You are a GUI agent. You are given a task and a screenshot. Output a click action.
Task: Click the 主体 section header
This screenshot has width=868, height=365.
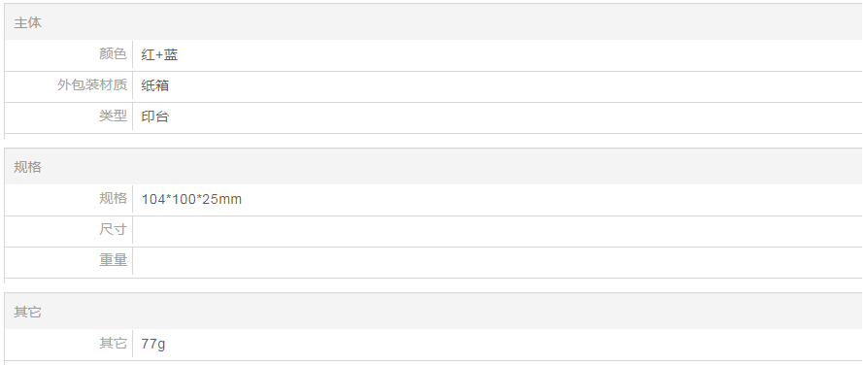28,22
